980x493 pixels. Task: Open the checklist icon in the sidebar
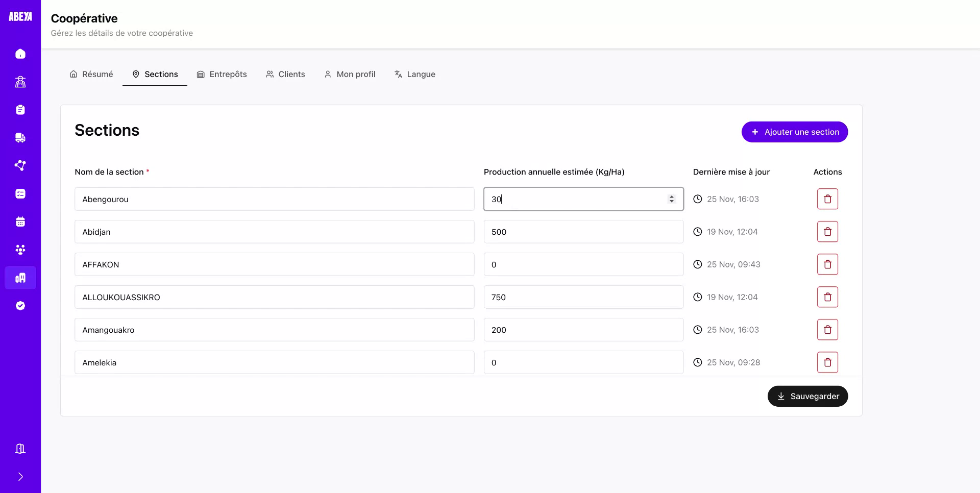(20, 193)
